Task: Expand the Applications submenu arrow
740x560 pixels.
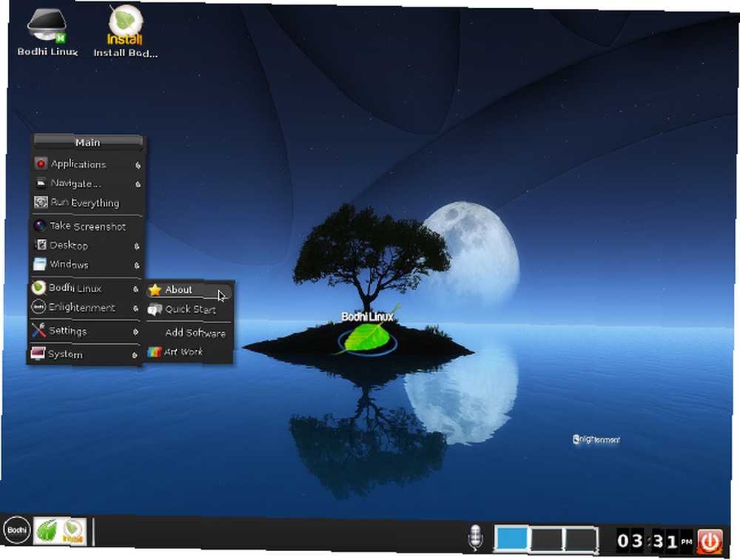Action: [x=138, y=165]
